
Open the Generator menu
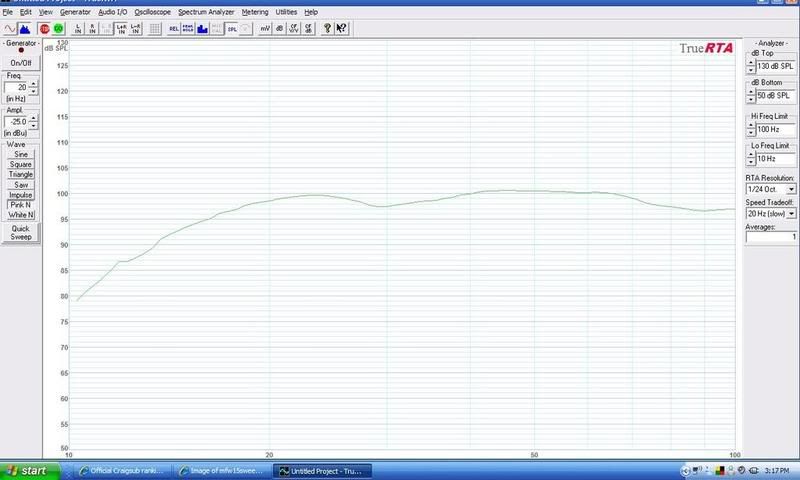coord(75,12)
